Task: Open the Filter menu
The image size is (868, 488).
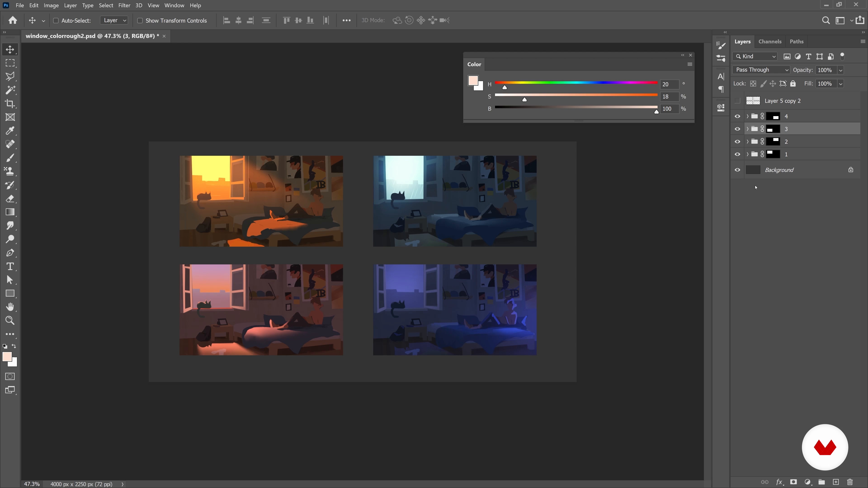Action: 124,5
